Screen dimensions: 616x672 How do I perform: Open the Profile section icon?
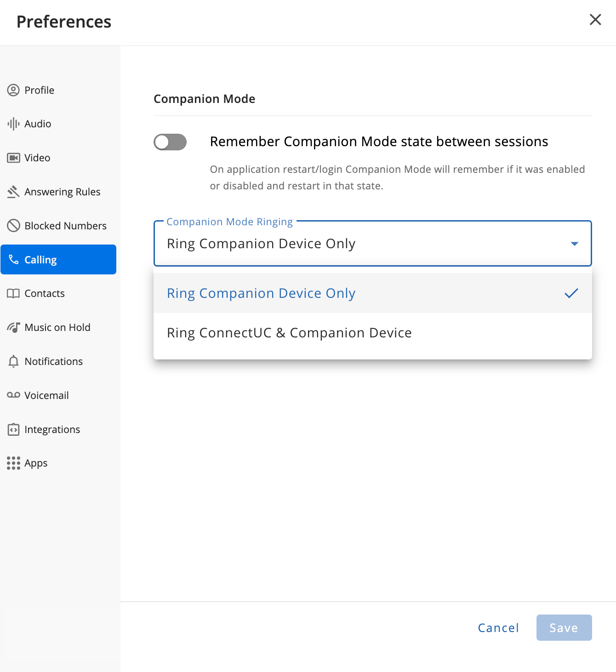click(x=13, y=90)
